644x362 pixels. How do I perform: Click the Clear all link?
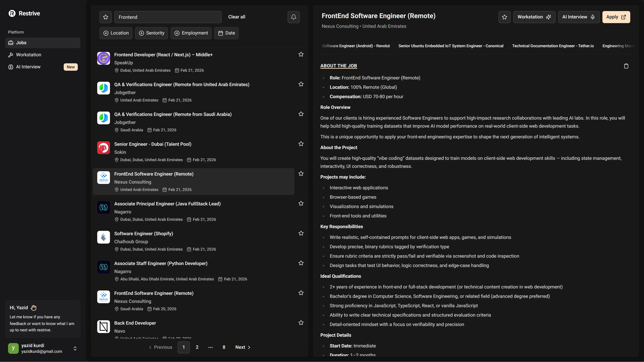[x=237, y=17]
